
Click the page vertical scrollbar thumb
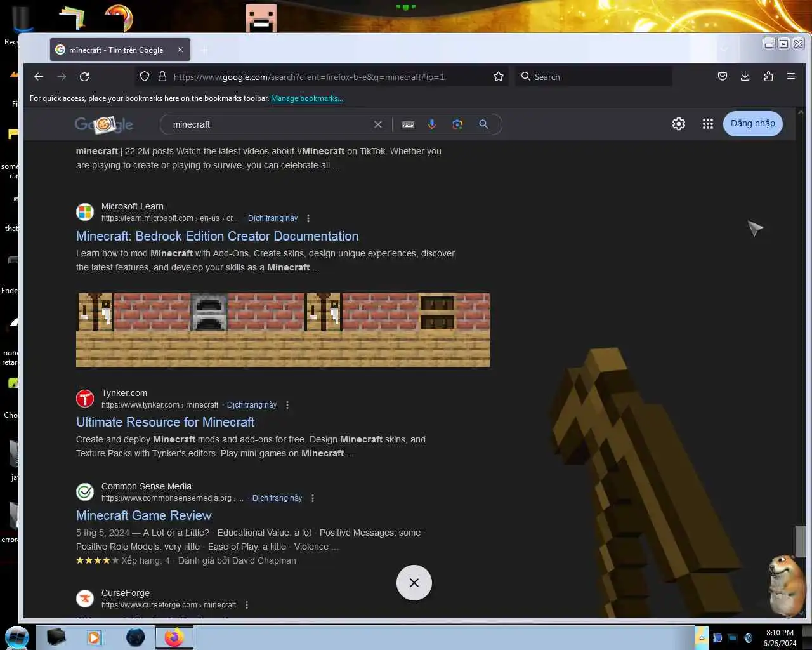click(801, 540)
